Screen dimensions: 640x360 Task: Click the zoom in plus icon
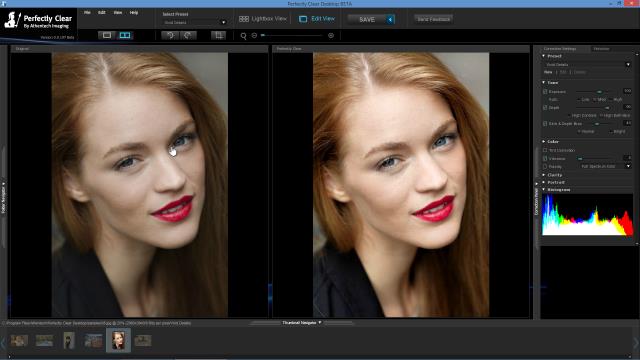331,36
